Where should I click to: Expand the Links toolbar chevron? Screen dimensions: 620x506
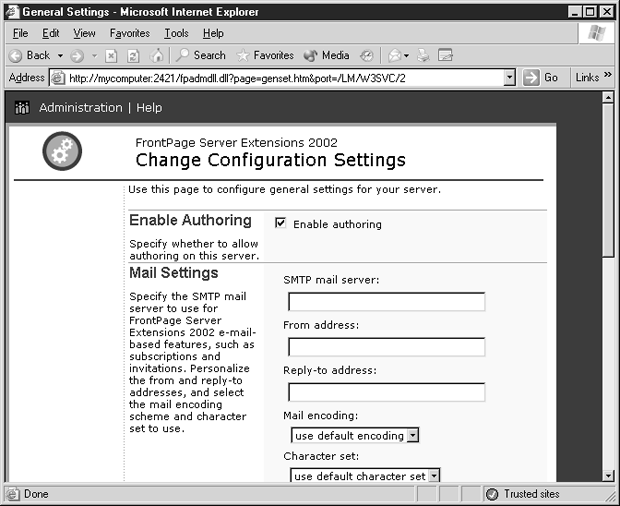608,75
